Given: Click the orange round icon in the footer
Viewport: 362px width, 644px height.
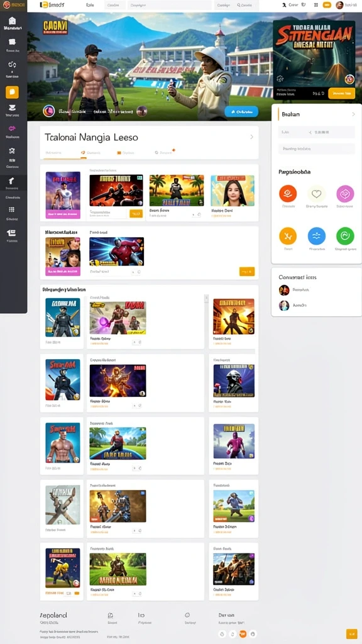Looking at the screenshot, I should point(243,634).
